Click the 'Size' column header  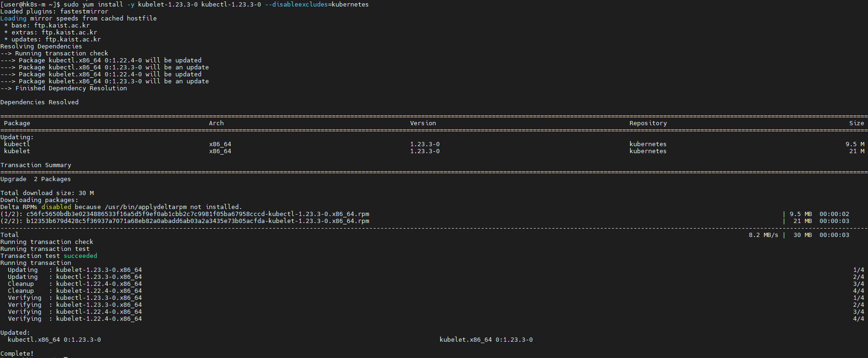click(857, 123)
